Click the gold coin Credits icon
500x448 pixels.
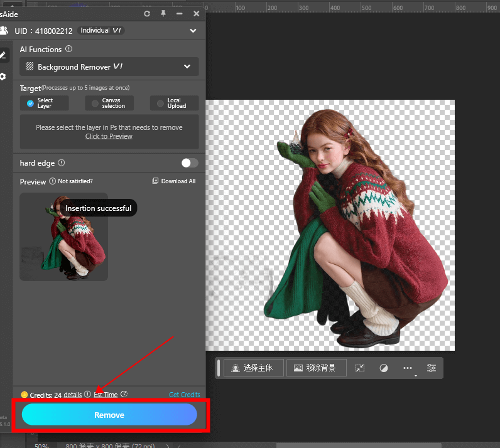24,395
